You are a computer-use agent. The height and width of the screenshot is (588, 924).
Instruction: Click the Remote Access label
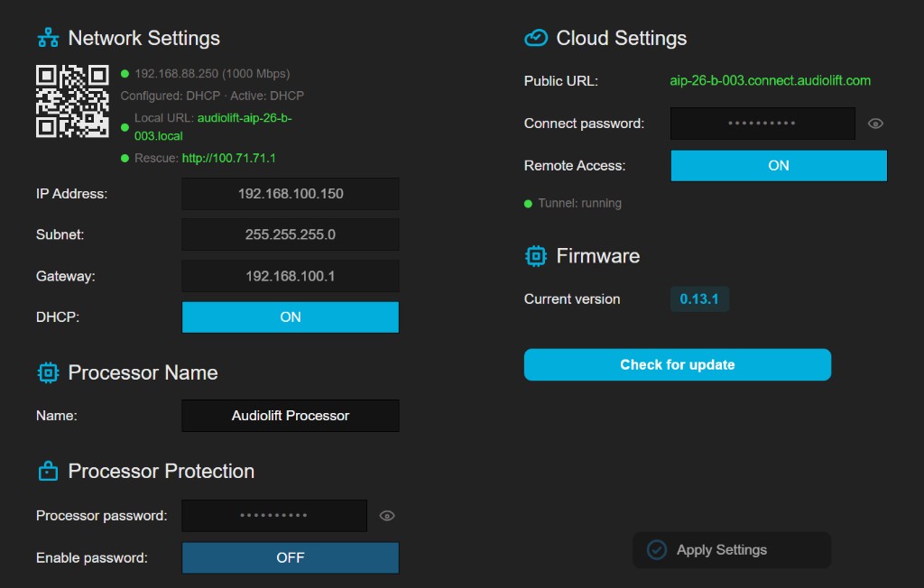[575, 166]
